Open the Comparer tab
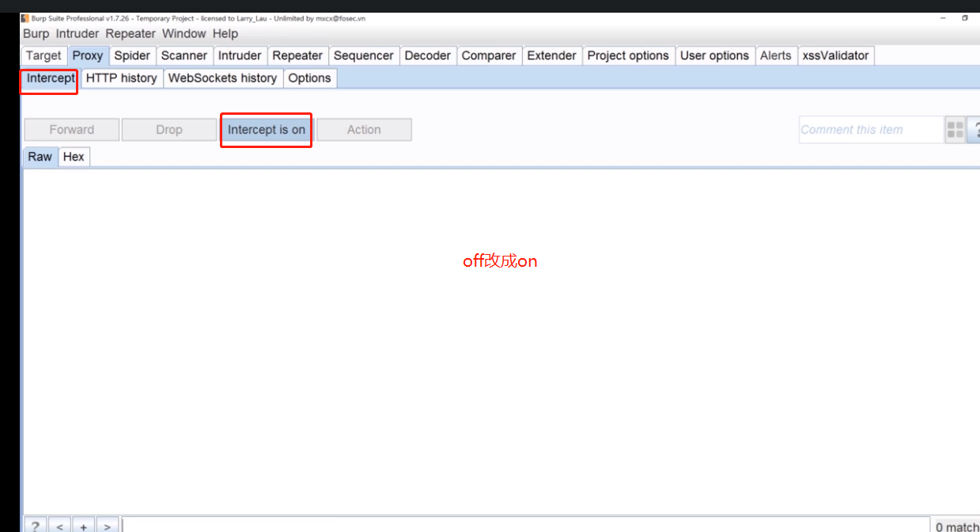This screenshot has height=532, width=980. coord(489,55)
